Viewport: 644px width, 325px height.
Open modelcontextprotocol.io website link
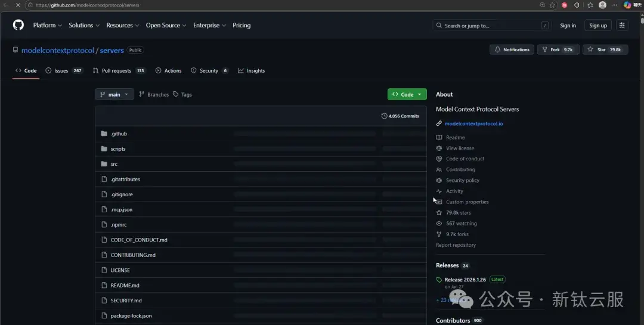click(x=473, y=123)
